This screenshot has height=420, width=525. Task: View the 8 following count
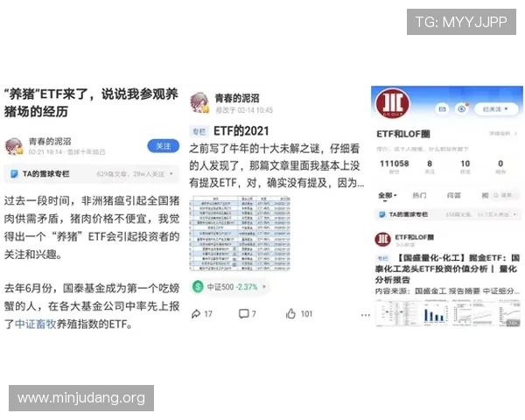click(x=430, y=167)
